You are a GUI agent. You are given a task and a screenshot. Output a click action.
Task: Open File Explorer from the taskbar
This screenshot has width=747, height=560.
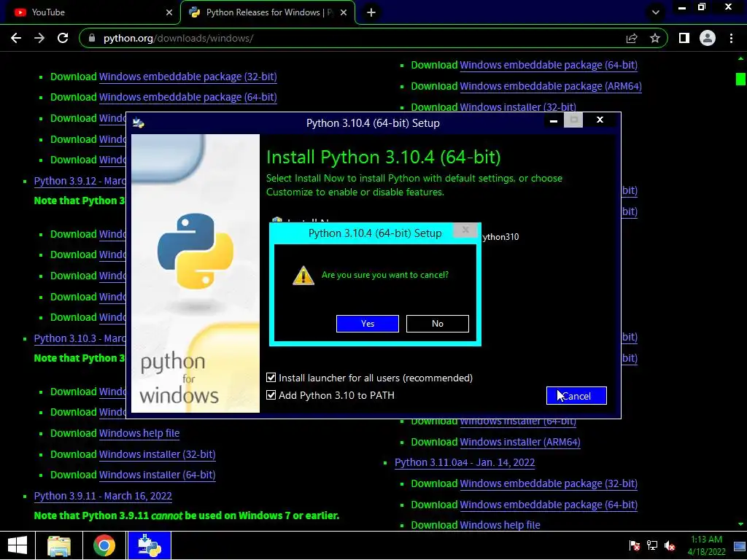[59, 545]
